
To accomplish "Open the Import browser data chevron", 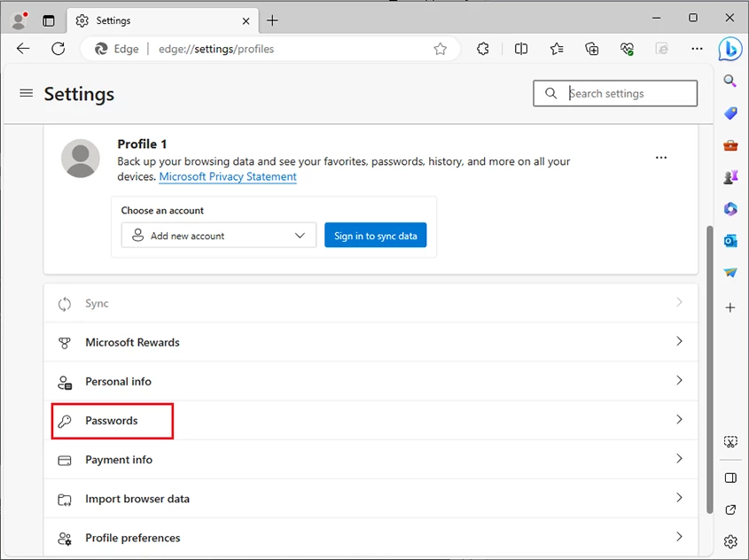I will 679,498.
